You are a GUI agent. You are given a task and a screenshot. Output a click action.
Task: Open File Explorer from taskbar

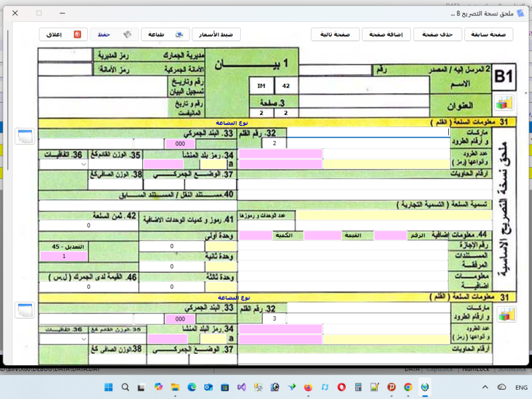click(x=175, y=387)
